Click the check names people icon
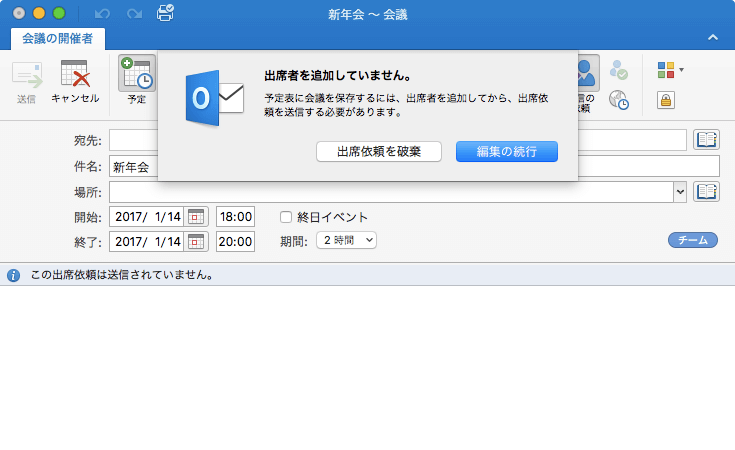The height and width of the screenshot is (450, 735). 619,70
